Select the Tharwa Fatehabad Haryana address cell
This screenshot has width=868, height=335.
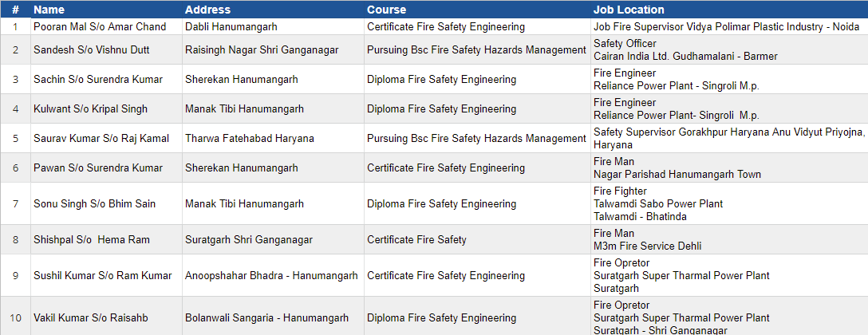(x=250, y=139)
